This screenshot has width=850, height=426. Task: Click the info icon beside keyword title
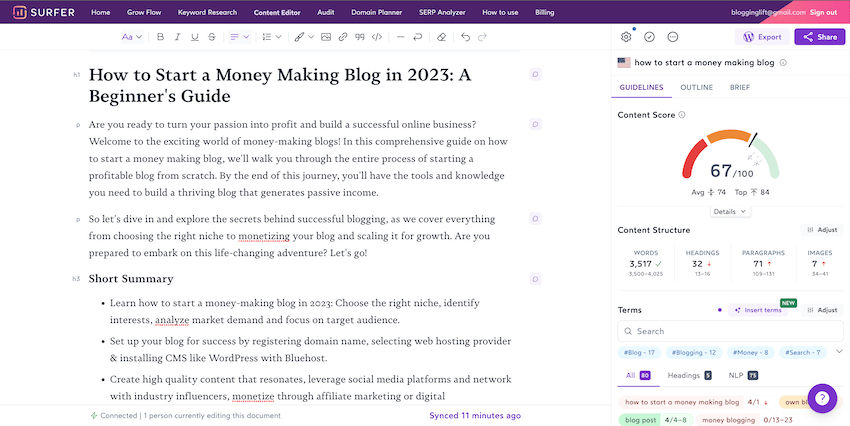tap(783, 62)
